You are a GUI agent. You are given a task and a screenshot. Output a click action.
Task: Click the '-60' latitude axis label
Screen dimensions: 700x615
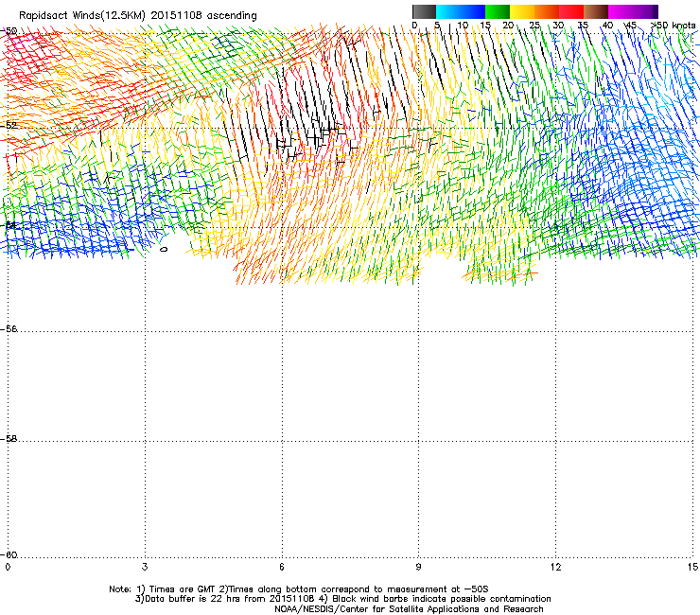[x=9, y=555]
